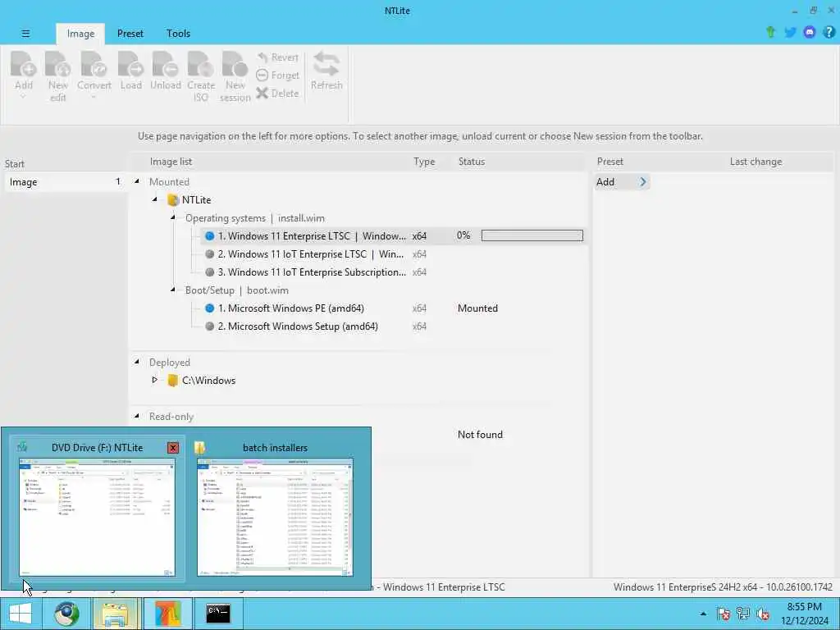840x630 pixels.
Task: Open the Tools ribbon tab
Action: pos(178,34)
